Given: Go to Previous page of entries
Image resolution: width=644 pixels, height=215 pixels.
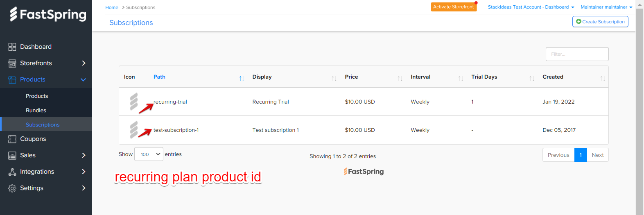Looking at the screenshot, I should tap(558, 155).
